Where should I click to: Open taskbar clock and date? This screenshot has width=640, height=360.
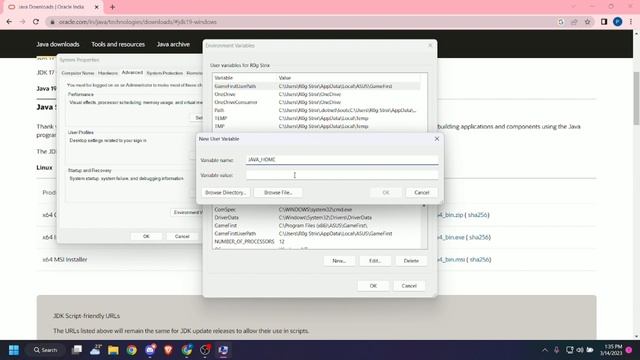(x=611, y=350)
